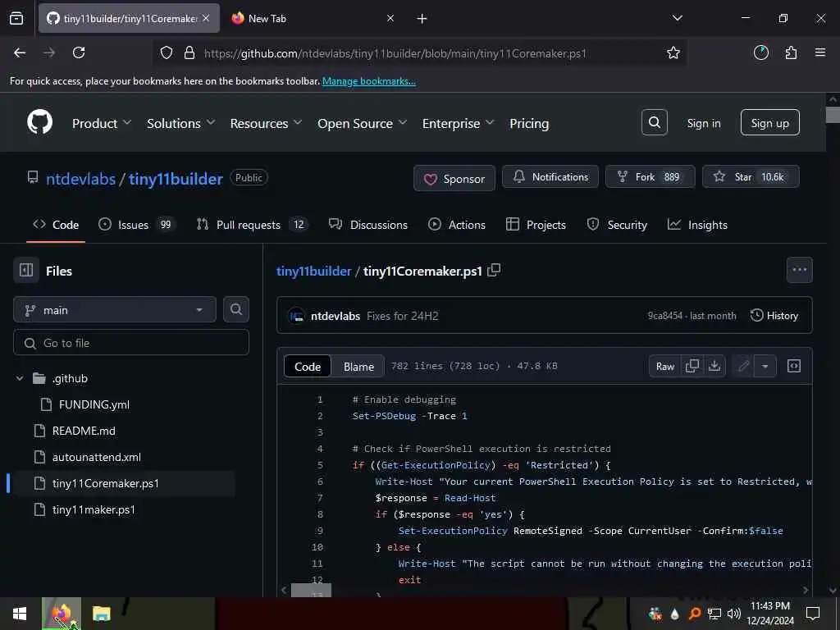Screen dimensions: 840x630
Task: Click the pencil edit file icon
Action: 743,366
